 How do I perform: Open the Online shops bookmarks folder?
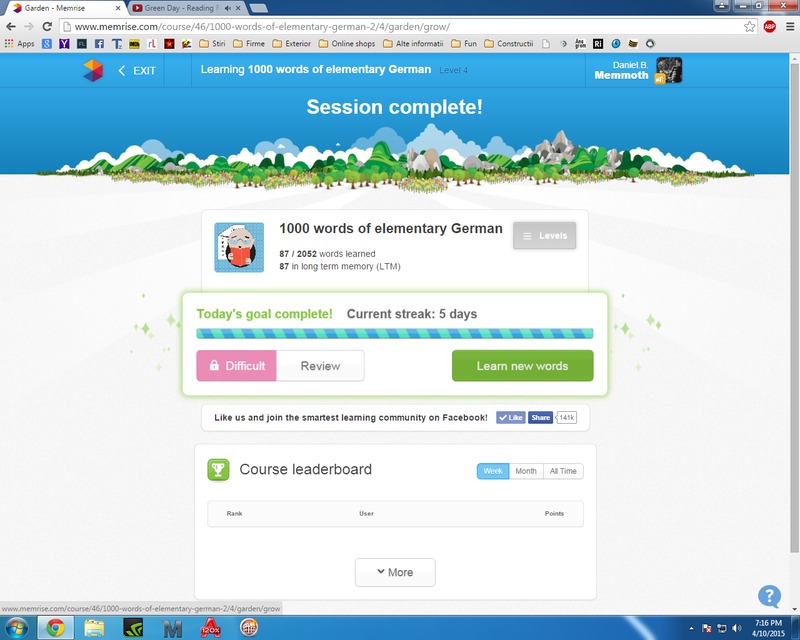(347, 43)
